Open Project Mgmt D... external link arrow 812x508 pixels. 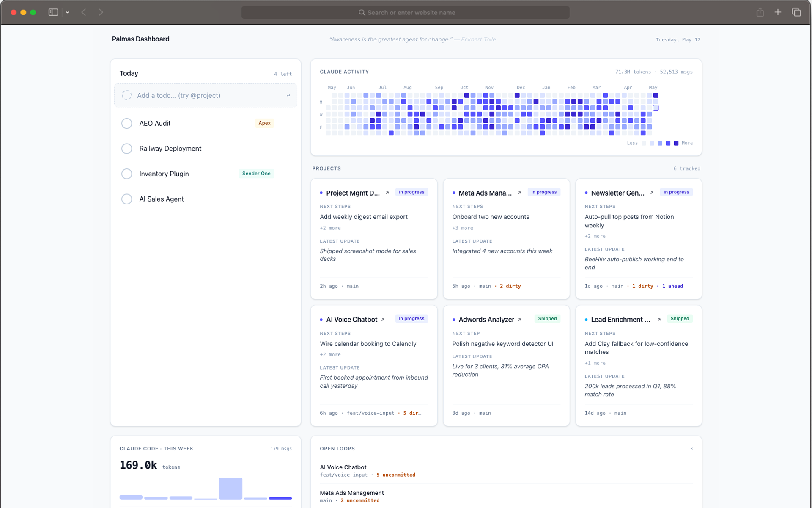pyautogui.click(x=387, y=193)
